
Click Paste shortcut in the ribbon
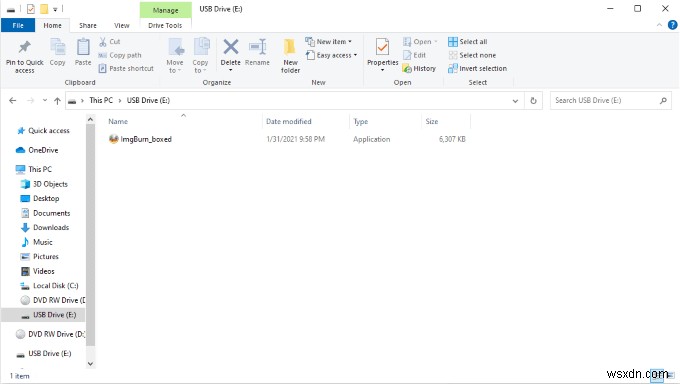coord(126,69)
